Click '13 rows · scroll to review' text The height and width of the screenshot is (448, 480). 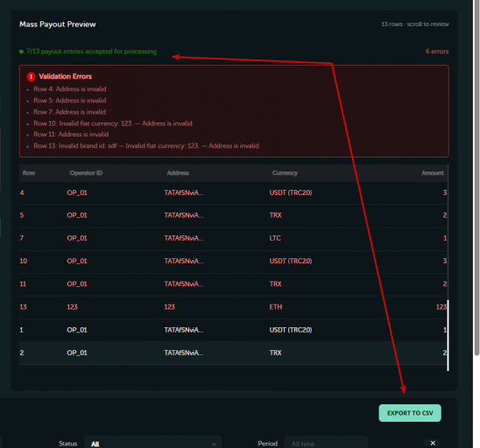[415, 24]
